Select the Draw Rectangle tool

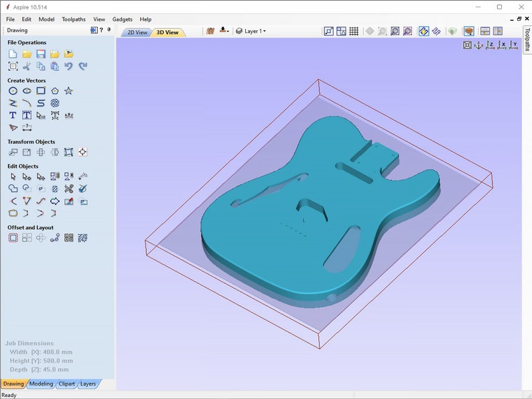pyautogui.click(x=41, y=91)
